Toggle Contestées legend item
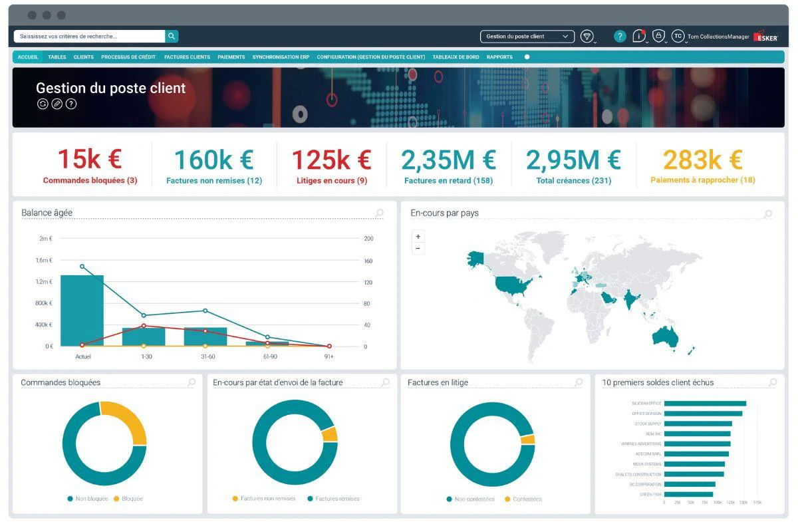 click(x=523, y=499)
